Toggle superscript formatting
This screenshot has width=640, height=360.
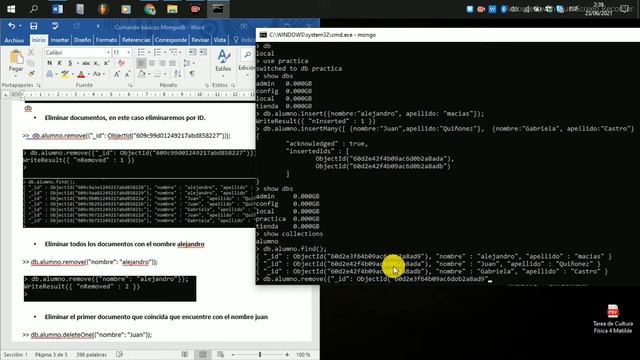tap(107, 63)
